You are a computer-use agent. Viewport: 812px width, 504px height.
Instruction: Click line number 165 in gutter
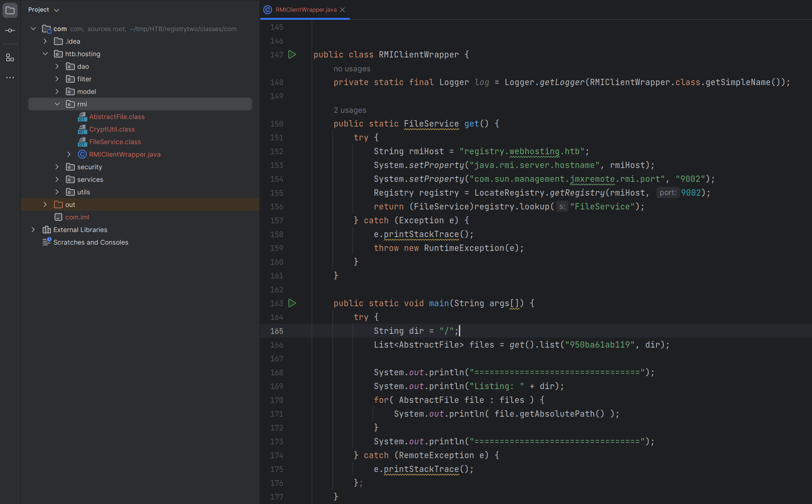(x=277, y=331)
